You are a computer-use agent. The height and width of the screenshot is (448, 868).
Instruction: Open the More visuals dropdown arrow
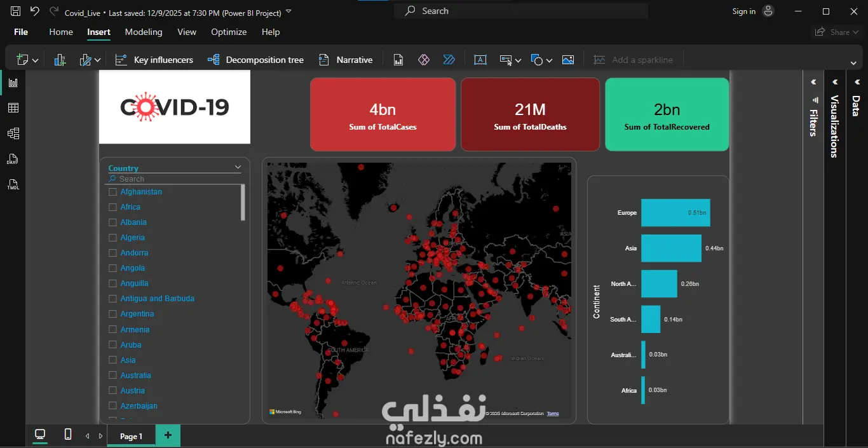tap(98, 60)
